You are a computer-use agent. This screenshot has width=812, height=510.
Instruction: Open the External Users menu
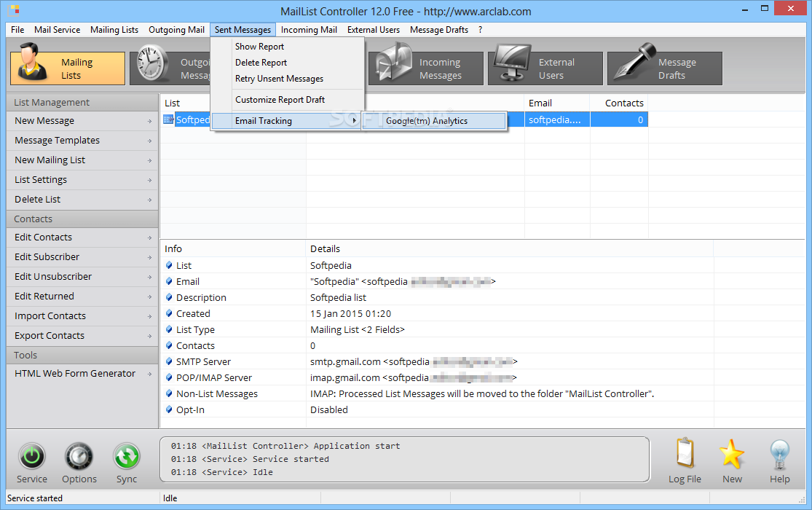[374, 30]
